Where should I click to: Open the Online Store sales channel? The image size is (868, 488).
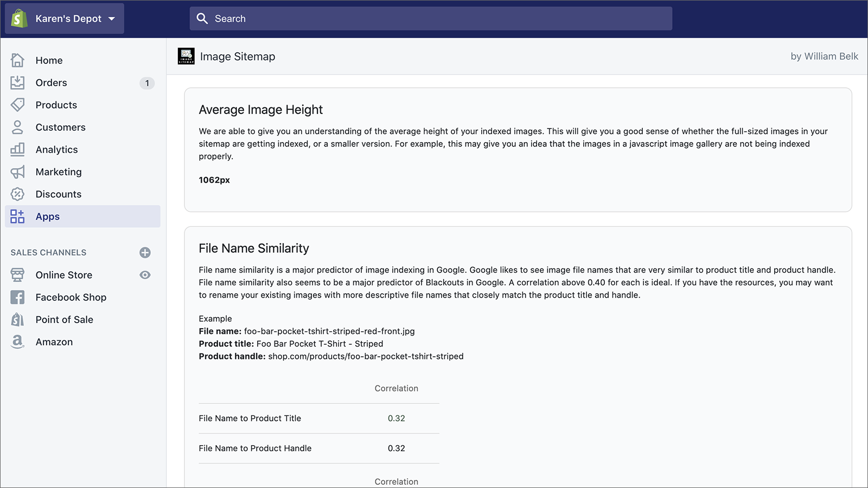point(63,275)
